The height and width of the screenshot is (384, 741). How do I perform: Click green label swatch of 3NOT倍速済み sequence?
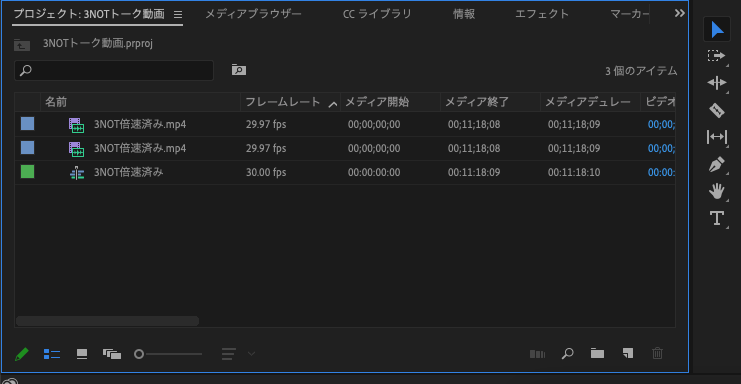pyautogui.click(x=27, y=171)
